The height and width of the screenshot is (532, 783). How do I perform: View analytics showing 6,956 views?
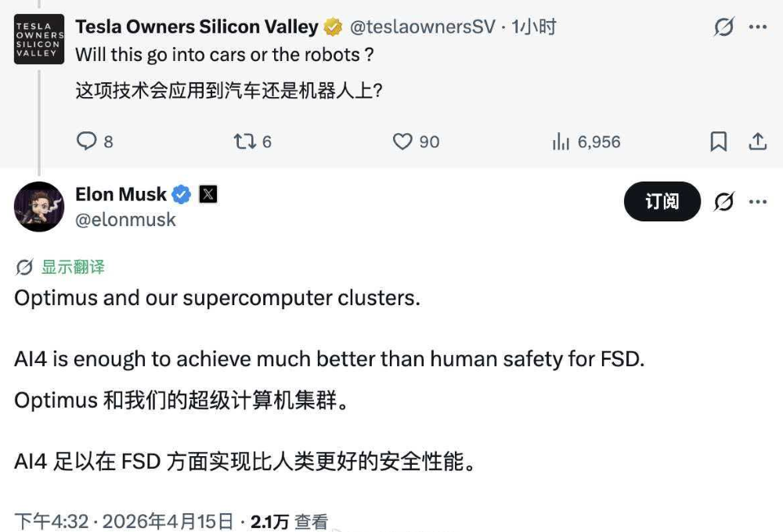[561, 142]
